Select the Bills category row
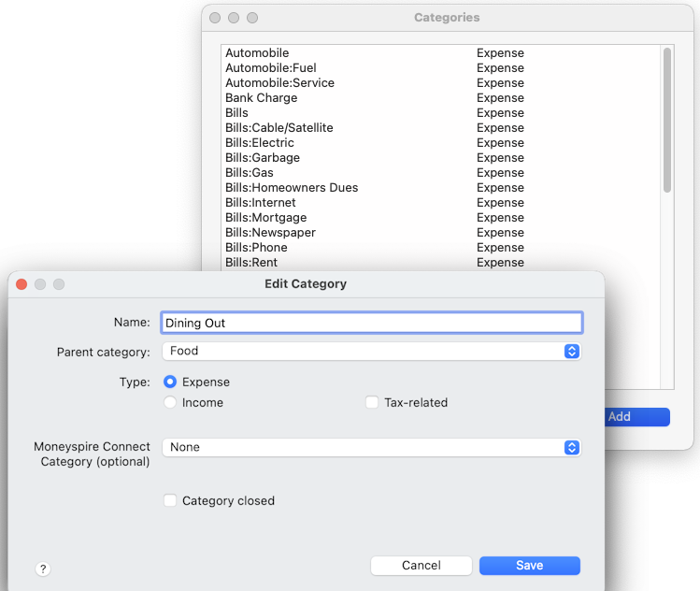The height and width of the screenshot is (591, 700). coord(440,112)
